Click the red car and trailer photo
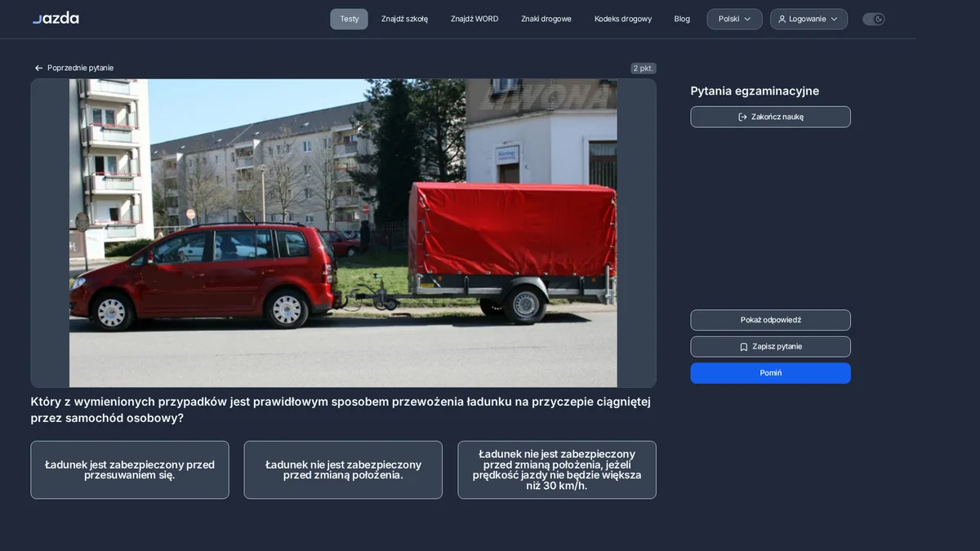Viewport: 980px width, 551px height. [x=343, y=233]
